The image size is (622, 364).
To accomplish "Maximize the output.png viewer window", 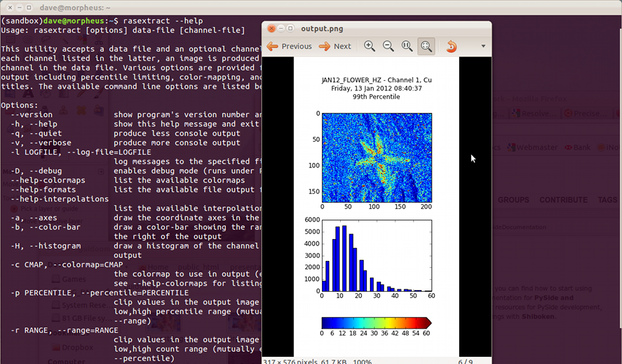I will (291, 29).
